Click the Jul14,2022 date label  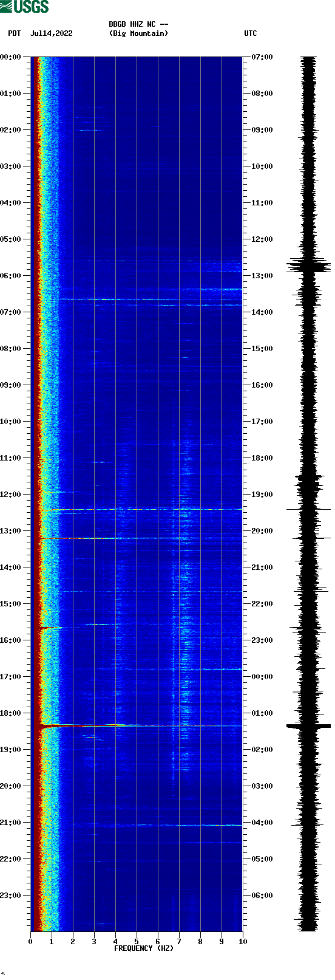click(x=51, y=33)
